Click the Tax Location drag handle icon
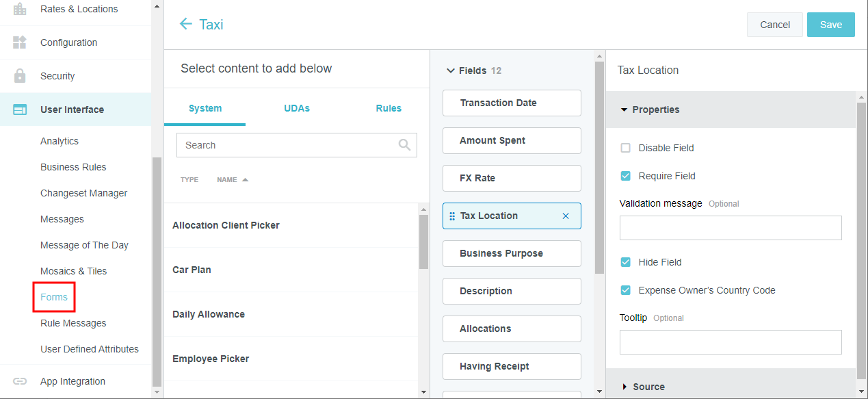 [452, 216]
